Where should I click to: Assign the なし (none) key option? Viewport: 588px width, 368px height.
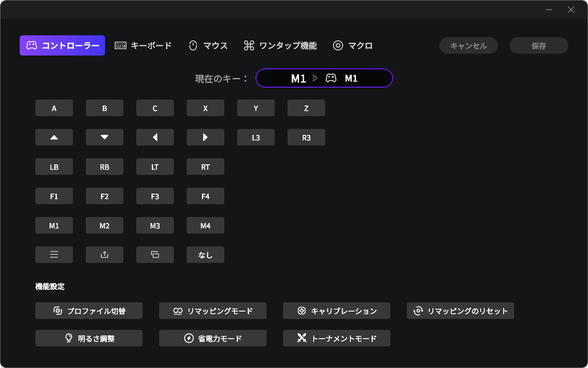coord(205,255)
